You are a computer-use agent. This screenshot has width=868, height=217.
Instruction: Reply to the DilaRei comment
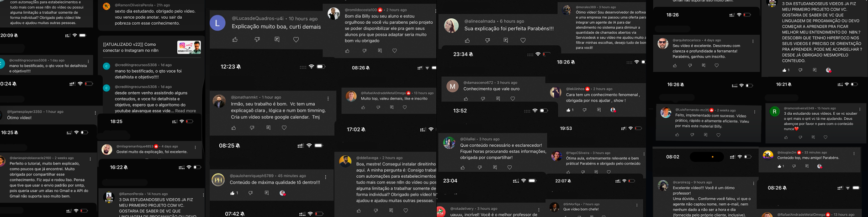click(495, 168)
